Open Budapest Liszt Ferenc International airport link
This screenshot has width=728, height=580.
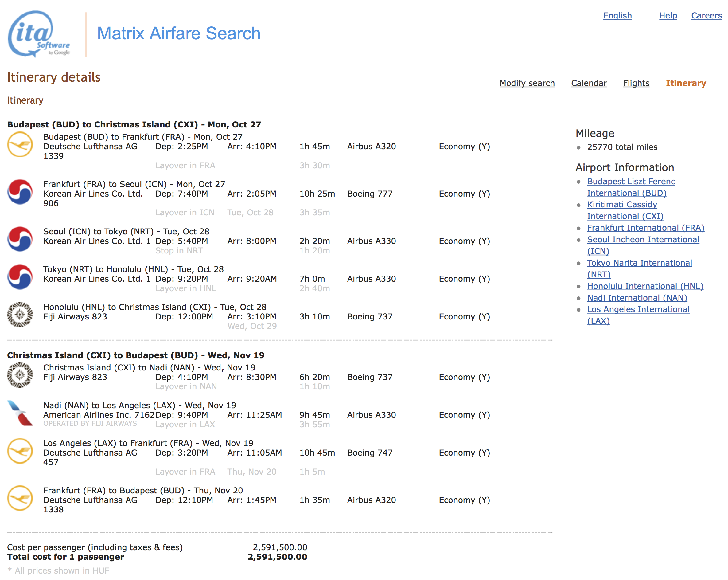coord(630,182)
